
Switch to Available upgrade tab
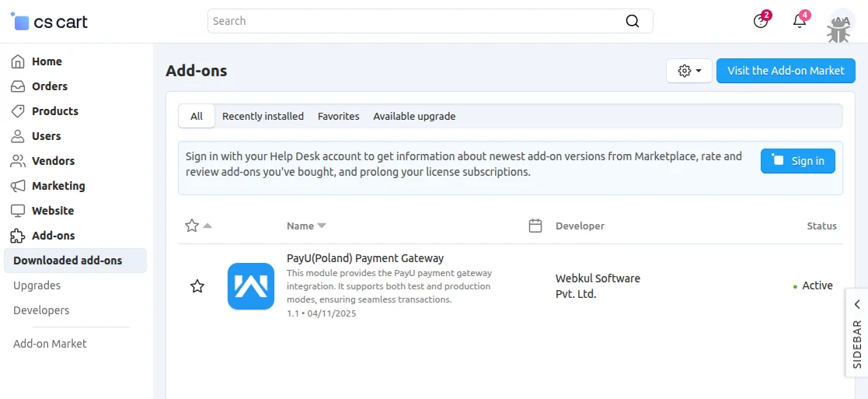coord(414,117)
